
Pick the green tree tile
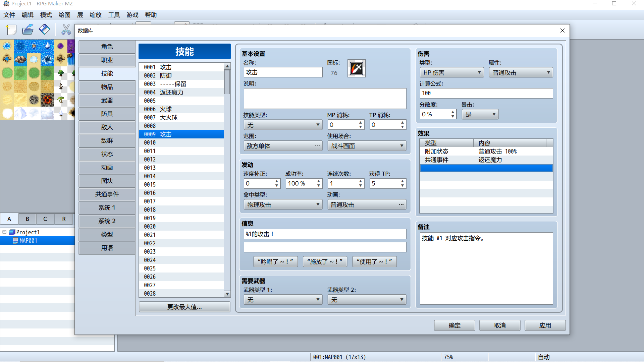pos(61,73)
